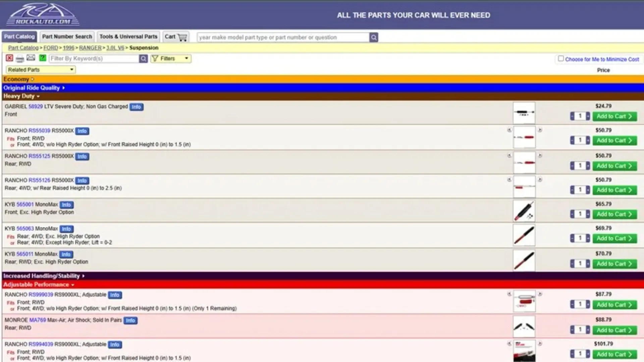644x362 pixels.
Task: Open part number link RS55039
Action: [39, 131]
